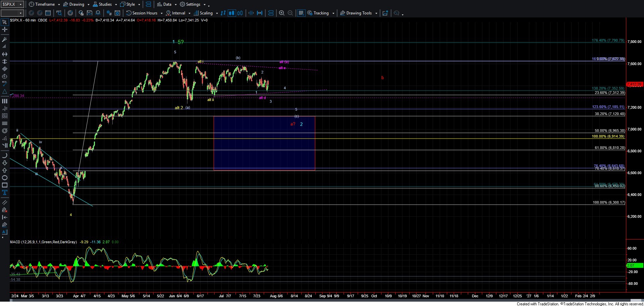Screen dimensions: 644x306
Task: Open the Settings menu
Action: tap(190, 4)
